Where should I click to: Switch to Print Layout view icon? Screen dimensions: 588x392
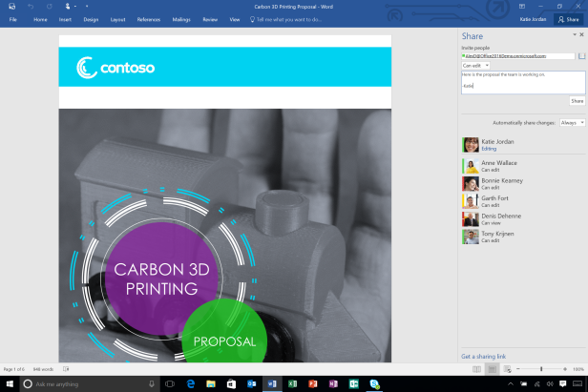point(492,369)
